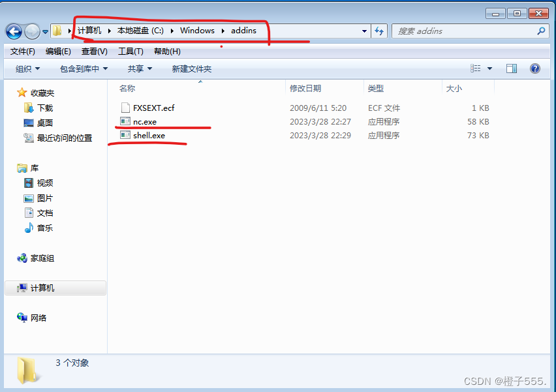This screenshot has width=556, height=392.
Task: Select the nc.exe file
Action: coord(145,121)
